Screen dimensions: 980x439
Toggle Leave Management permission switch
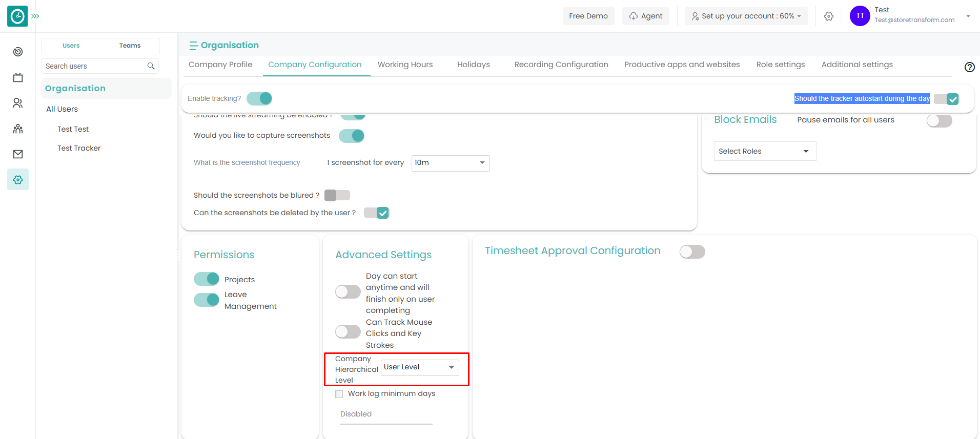tap(207, 300)
